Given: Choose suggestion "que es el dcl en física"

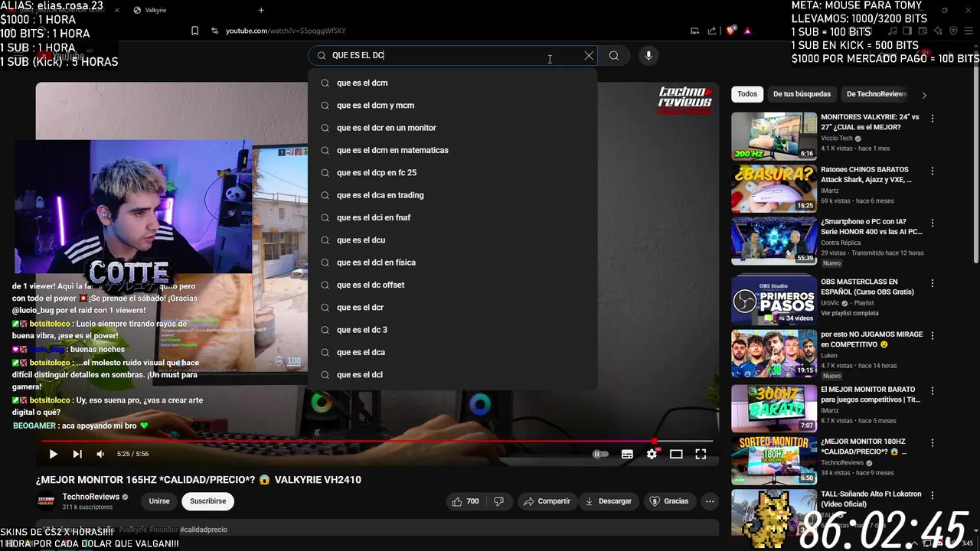Looking at the screenshot, I should coord(453,262).
